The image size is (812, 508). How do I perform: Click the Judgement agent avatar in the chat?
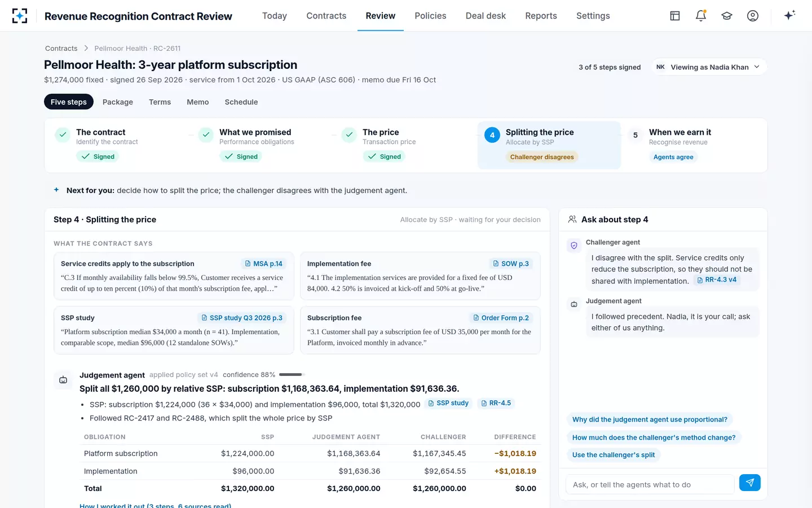[574, 304]
